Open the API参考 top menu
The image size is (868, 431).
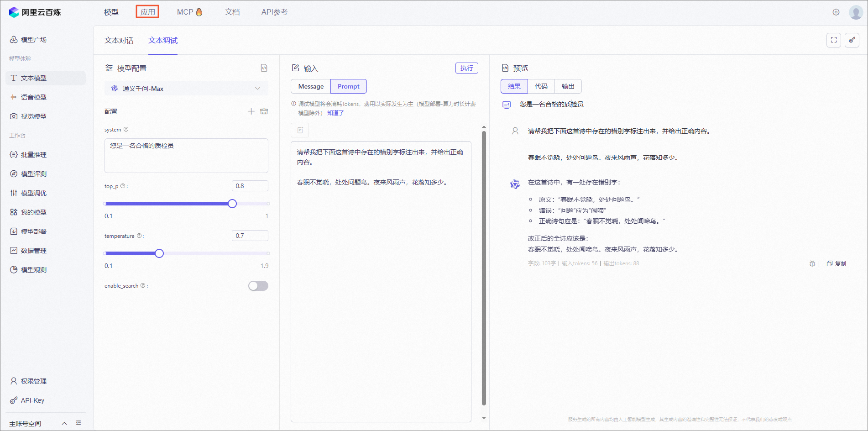point(274,12)
